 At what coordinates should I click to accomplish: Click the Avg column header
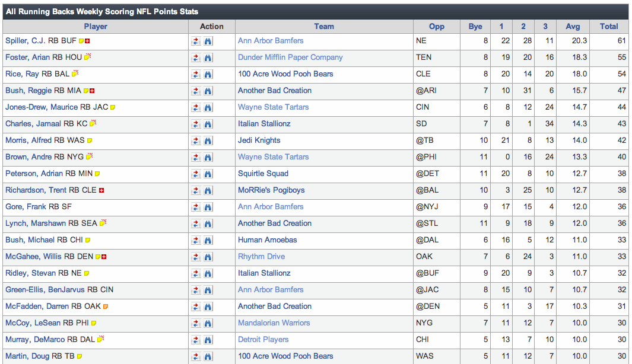coord(573,26)
